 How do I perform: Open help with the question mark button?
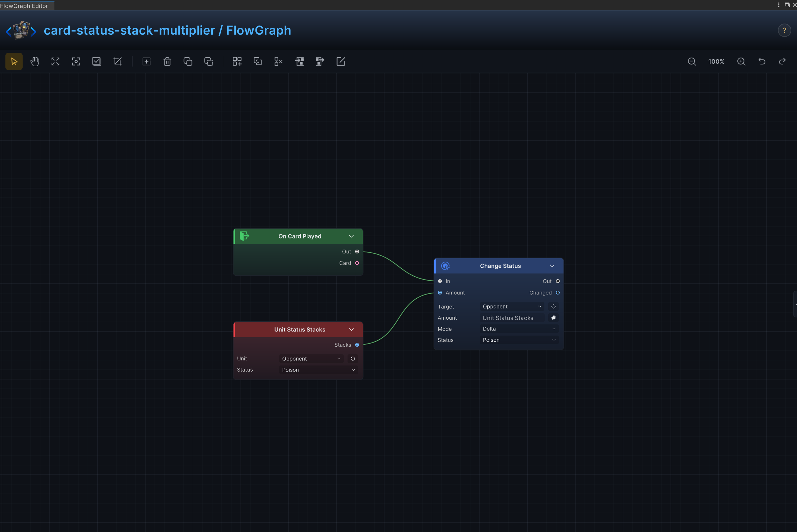[x=784, y=30]
